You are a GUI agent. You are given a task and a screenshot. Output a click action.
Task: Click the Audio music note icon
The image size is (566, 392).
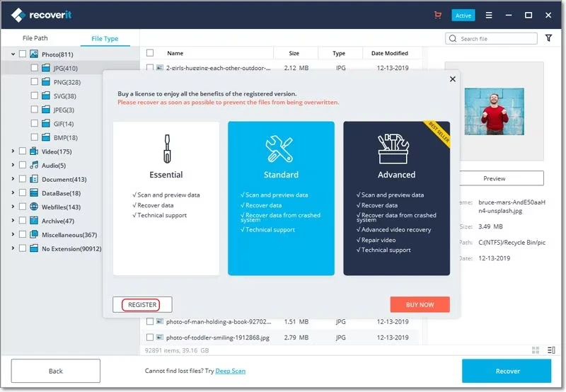[34, 165]
